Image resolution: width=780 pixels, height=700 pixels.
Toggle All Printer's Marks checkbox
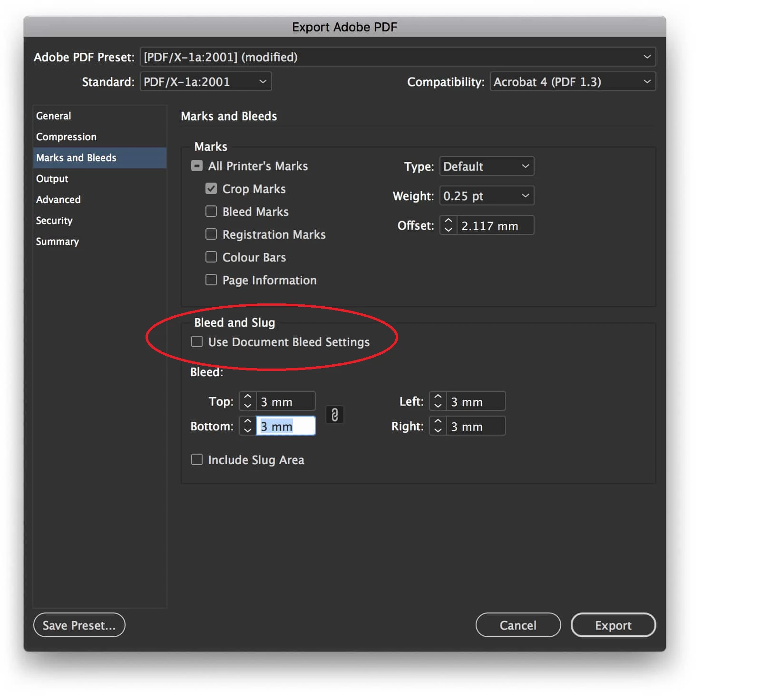click(x=197, y=166)
